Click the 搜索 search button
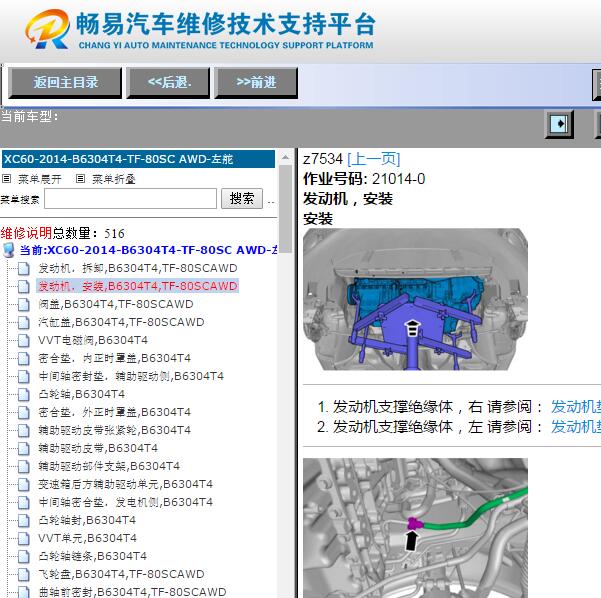The width and height of the screenshot is (601, 598). click(x=242, y=199)
